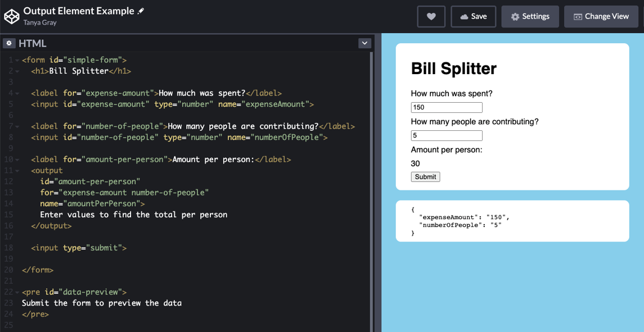Image resolution: width=644 pixels, height=332 pixels.
Task: Open HTML editor settings gear
Action: 9,43
